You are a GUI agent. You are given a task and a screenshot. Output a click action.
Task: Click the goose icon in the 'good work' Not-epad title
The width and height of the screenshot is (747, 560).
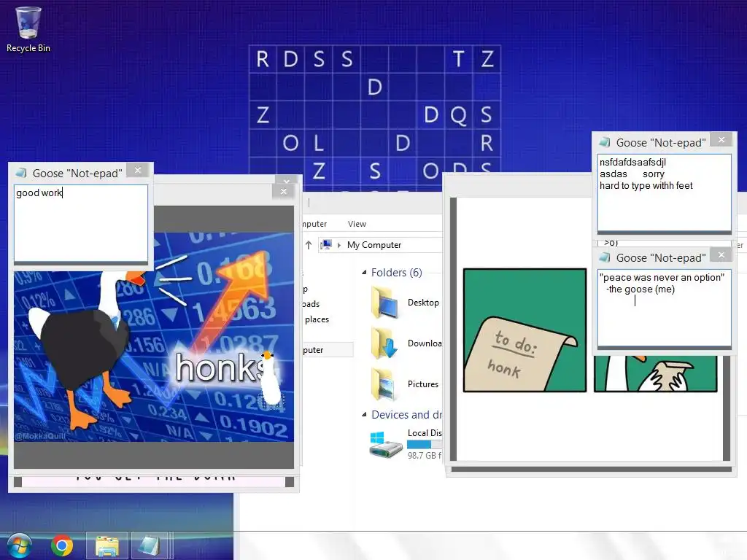tap(21, 173)
